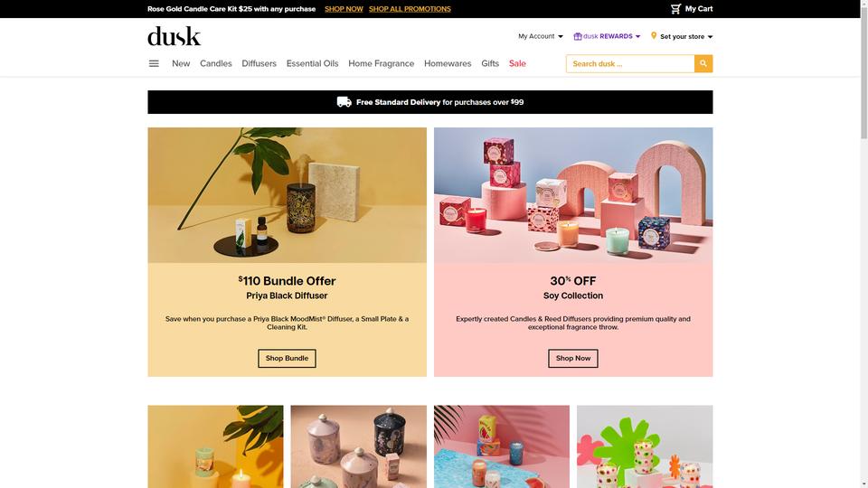Open the Set your store dropdown
The height and width of the screenshot is (488, 868).
(x=686, y=36)
